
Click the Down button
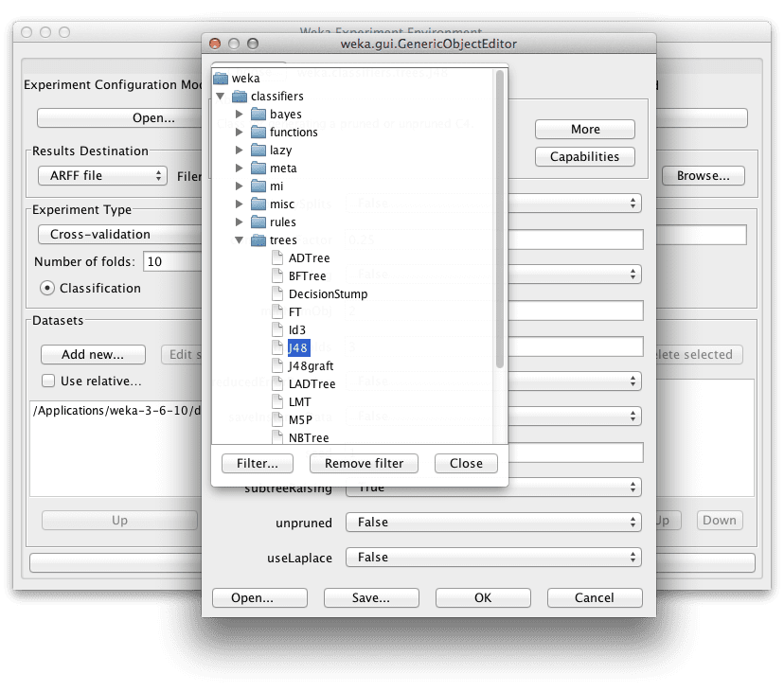(720, 521)
